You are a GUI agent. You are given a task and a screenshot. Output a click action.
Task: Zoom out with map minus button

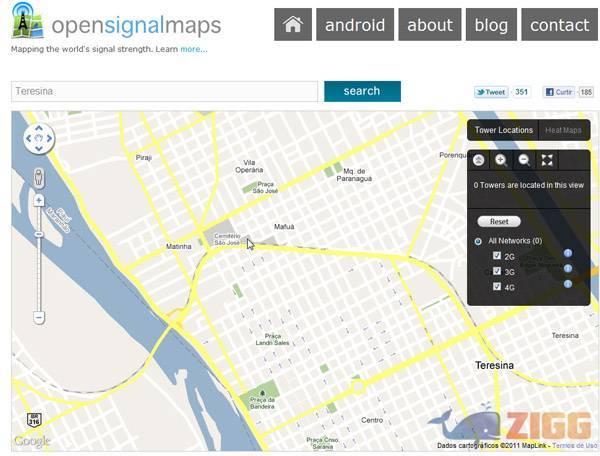click(x=39, y=317)
